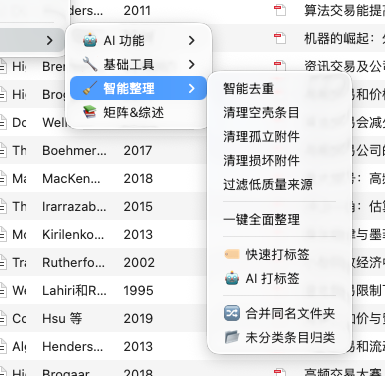Click the tag icon beside 快速打标签

[232, 254]
